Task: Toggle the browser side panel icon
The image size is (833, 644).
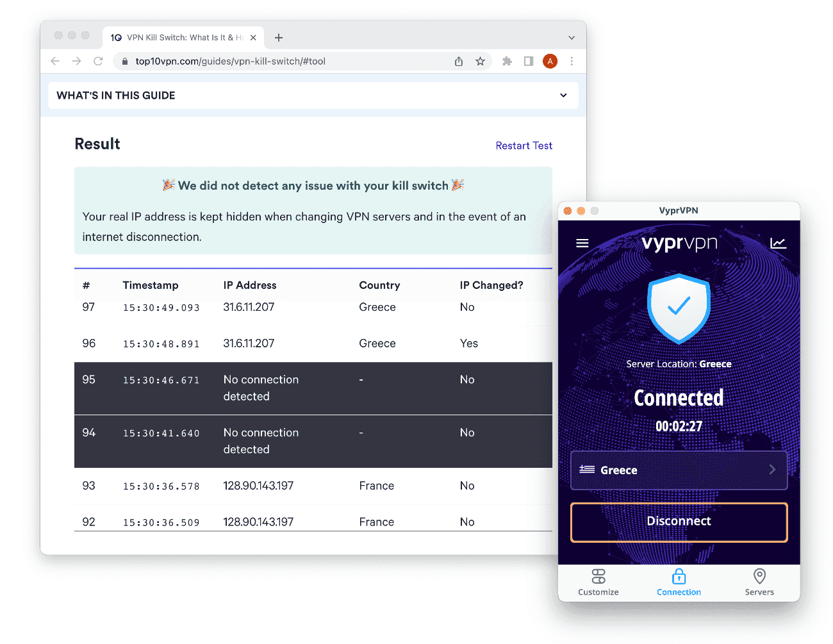Action: coord(529,62)
